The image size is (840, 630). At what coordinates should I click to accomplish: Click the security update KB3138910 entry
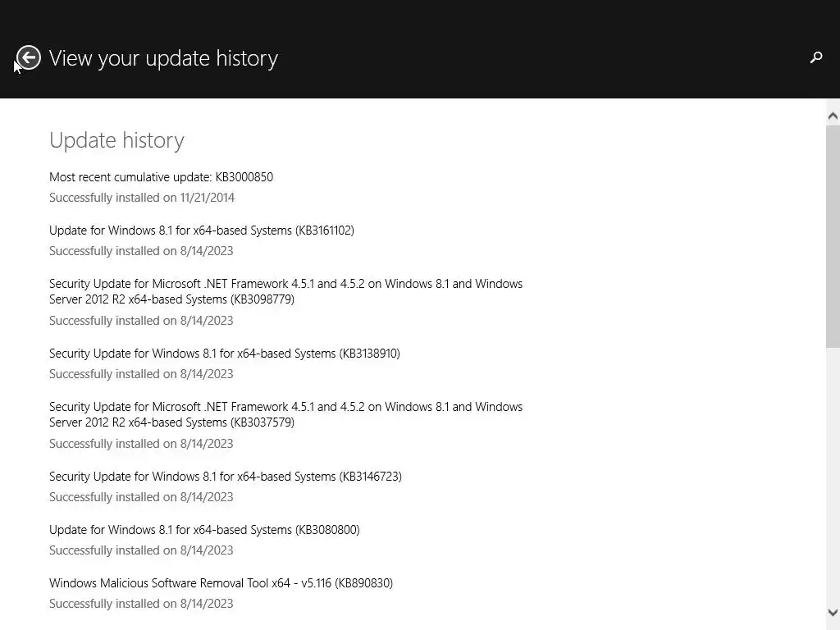click(224, 354)
